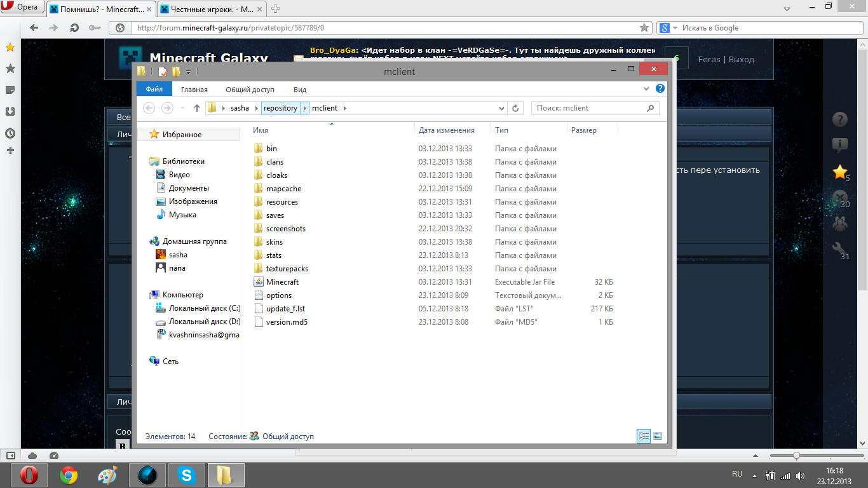Open Explorer's recent locations dropdown
This screenshot has height=488, width=868.
coord(183,108)
